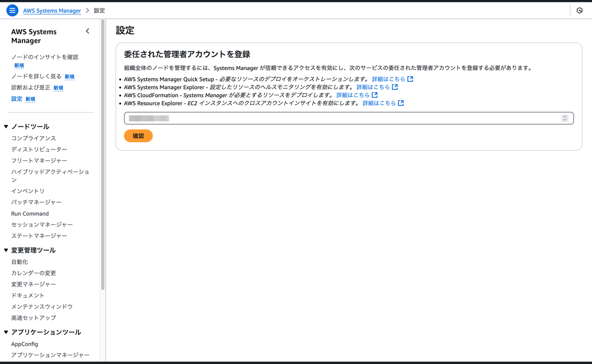Go to フリートマネージャー
Viewport: 592px width, 364px height.
39,161
